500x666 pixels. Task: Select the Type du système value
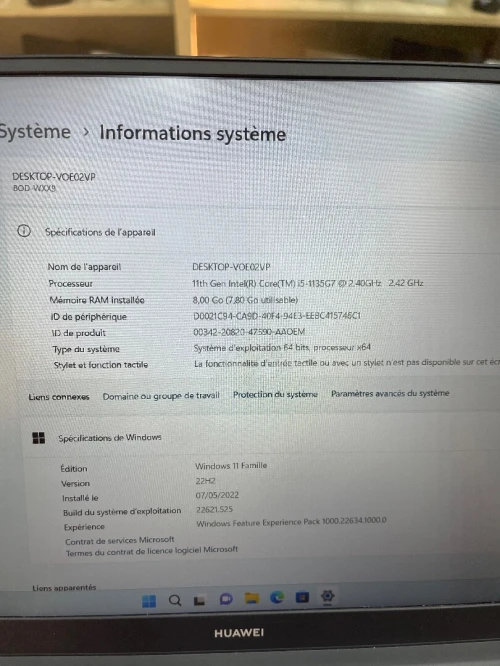(x=282, y=347)
